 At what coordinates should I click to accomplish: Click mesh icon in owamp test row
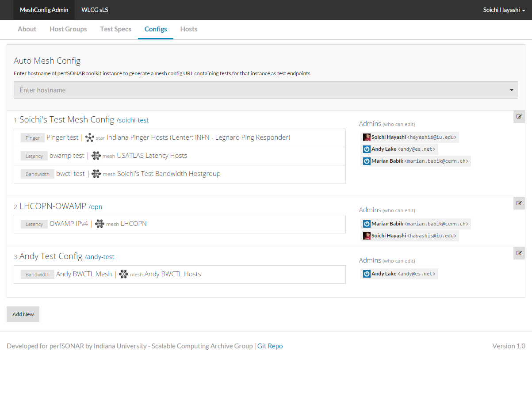click(96, 156)
